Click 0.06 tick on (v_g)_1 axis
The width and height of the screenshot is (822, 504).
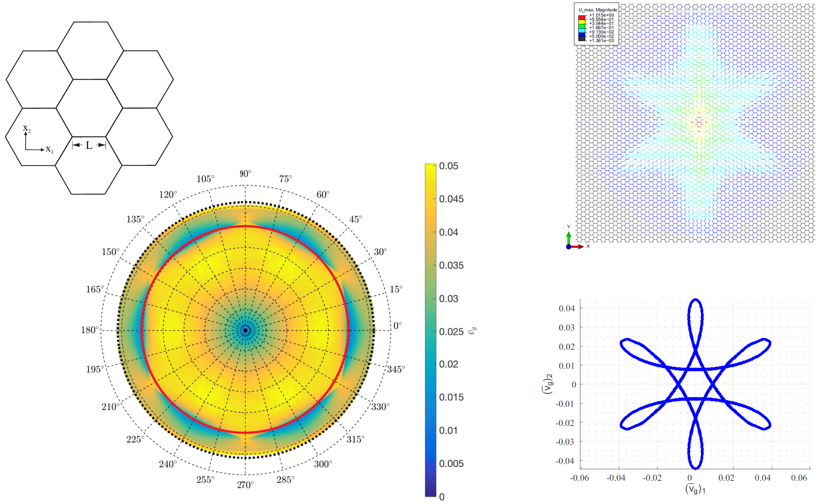click(799, 478)
